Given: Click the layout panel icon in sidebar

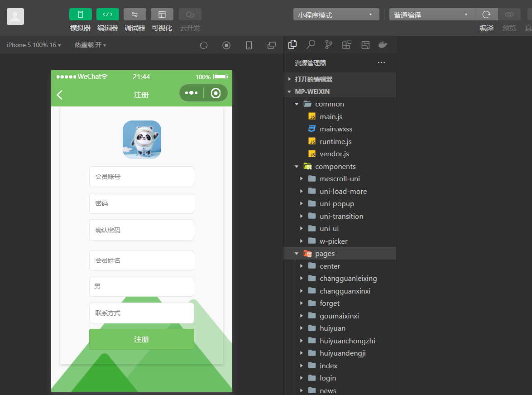Looking at the screenshot, I should [x=365, y=44].
